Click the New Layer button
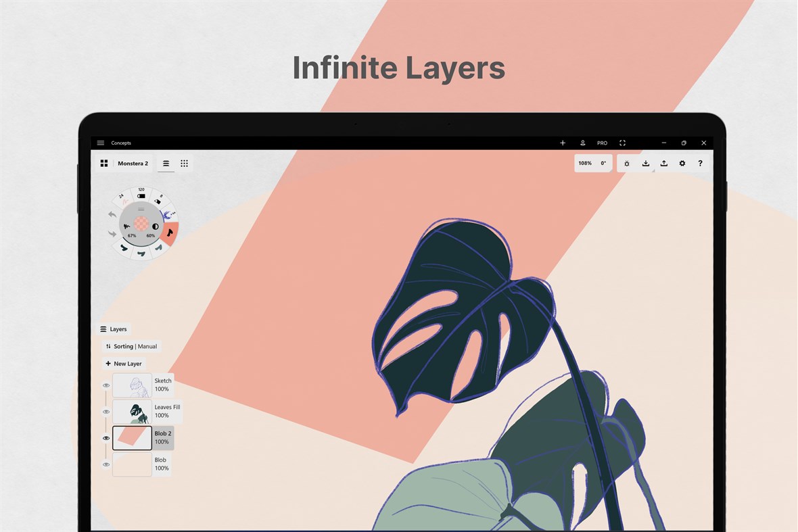 pos(123,364)
